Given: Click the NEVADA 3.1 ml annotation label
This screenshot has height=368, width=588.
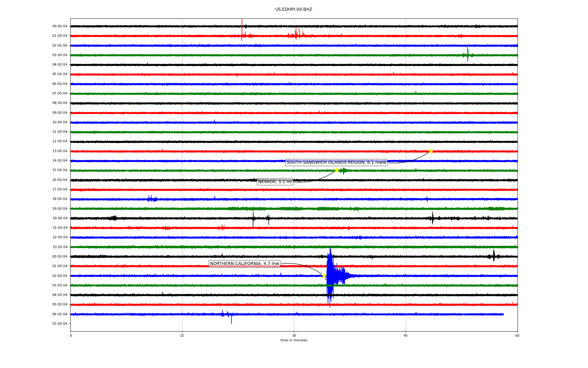Looking at the screenshot, I should click(x=275, y=182).
